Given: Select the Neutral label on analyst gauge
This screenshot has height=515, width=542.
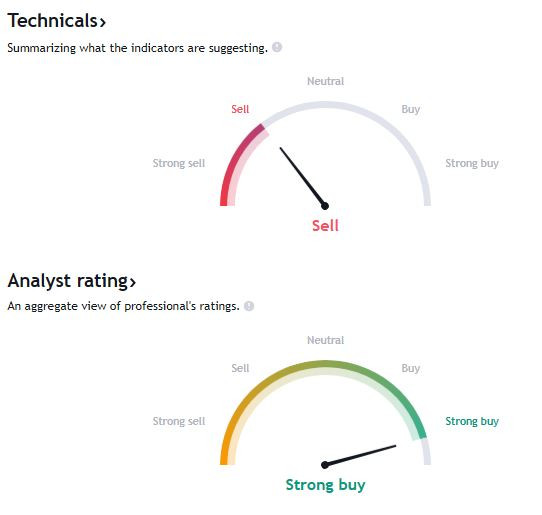Looking at the screenshot, I should coord(326,340).
